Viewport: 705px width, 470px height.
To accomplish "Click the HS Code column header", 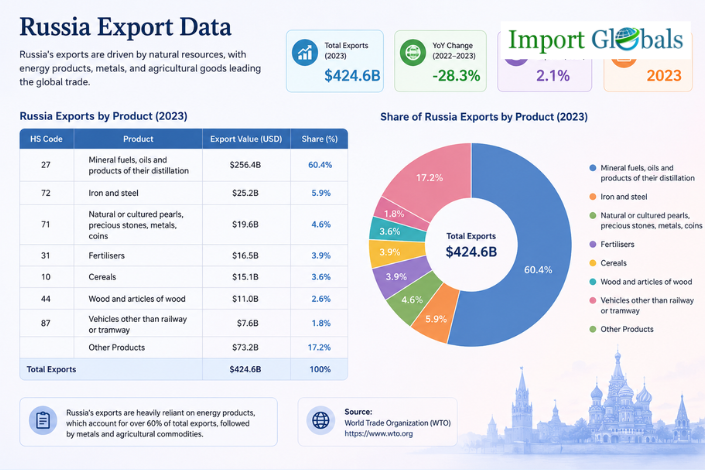I will tap(46, 139).
